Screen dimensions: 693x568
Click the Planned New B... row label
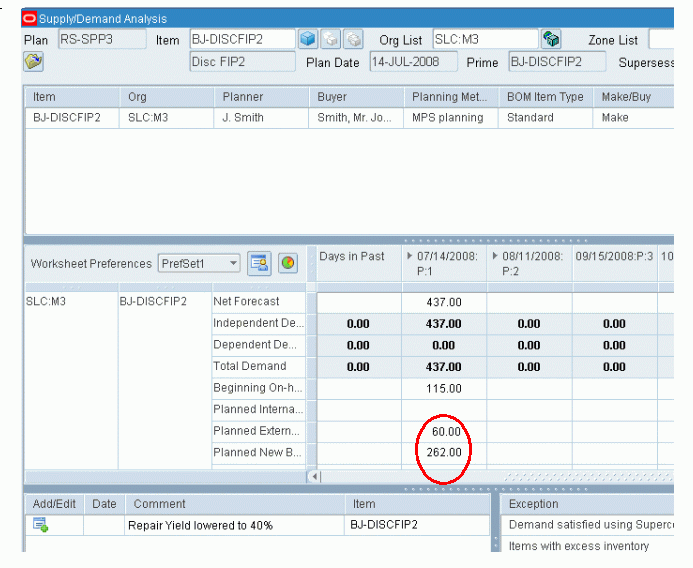(259, 453)
